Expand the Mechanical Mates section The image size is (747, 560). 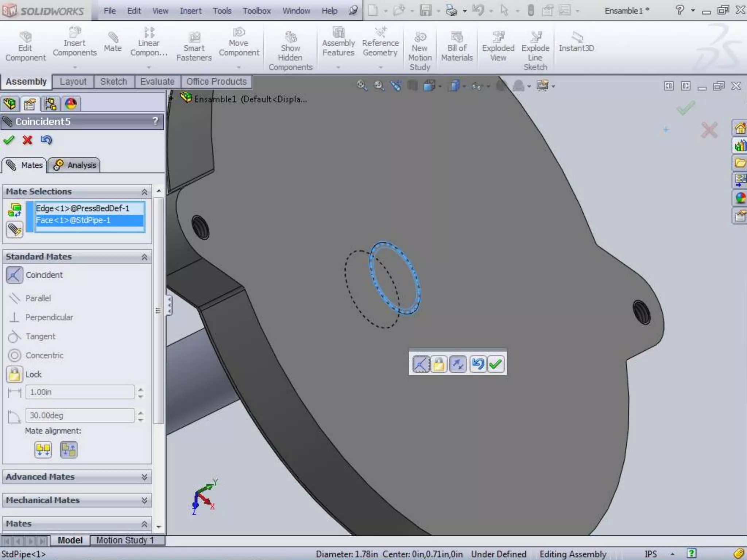[x=144, y=500]
